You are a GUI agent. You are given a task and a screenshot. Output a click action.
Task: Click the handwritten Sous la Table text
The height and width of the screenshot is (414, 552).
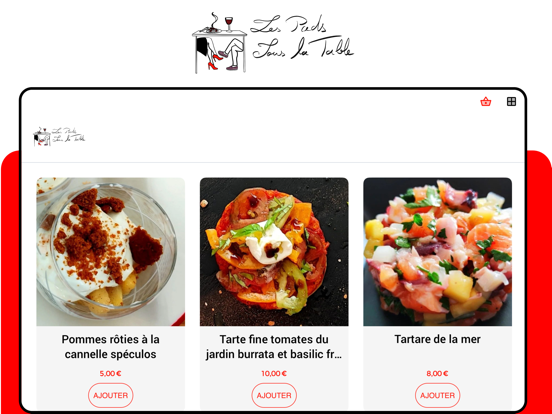[x=303, y=48]
